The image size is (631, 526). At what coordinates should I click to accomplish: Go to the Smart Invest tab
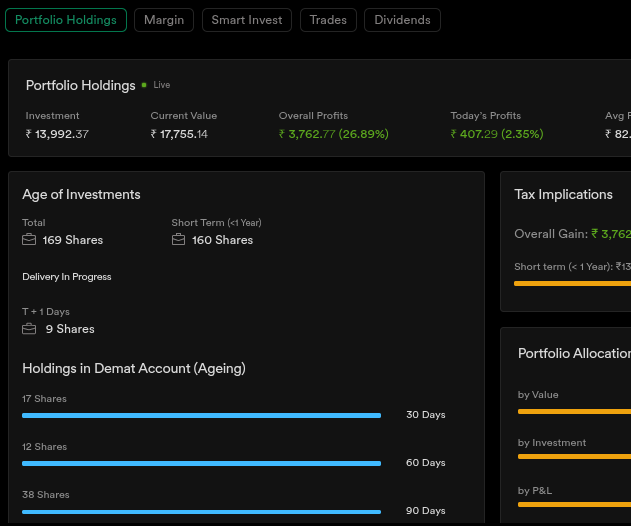pos(247,20)
